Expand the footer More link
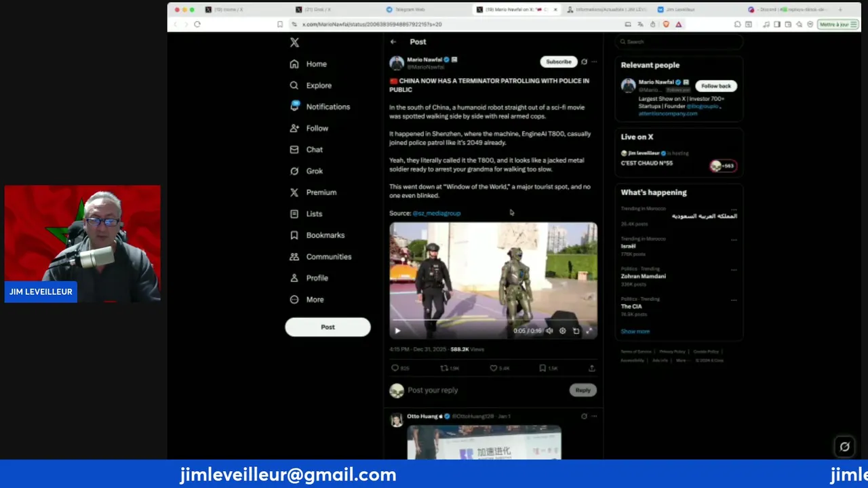 click(682, 361)
